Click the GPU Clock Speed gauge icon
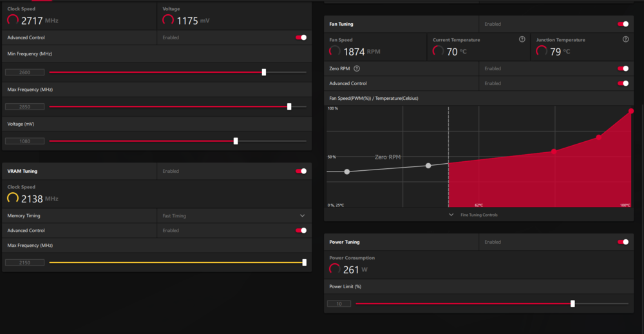 [13, 20]
